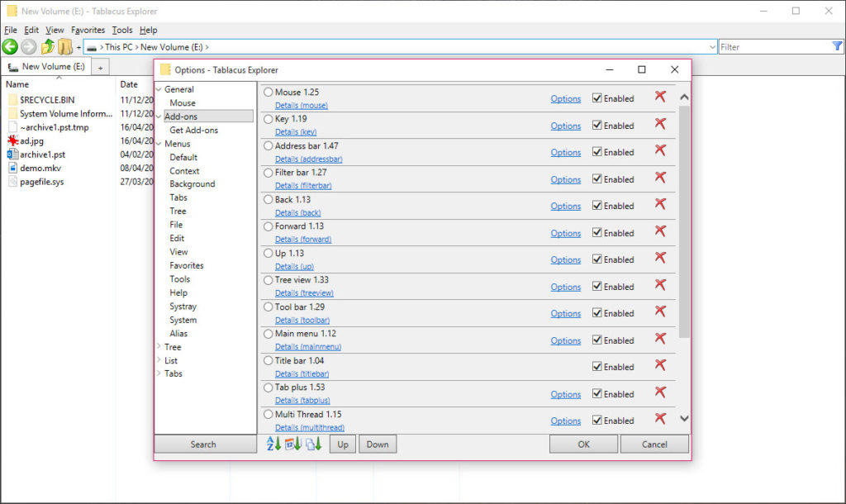Viewport: 846px width, 504px height.
Task: Open the View menu
Action: tap(55, 31)
